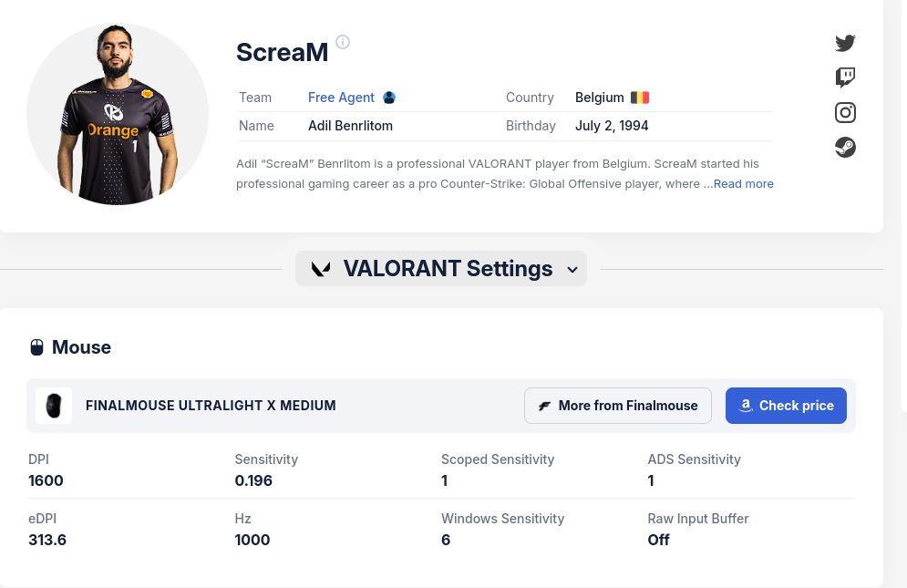The image size is (907, 588).
Task: Click the Finalmouse logo icon in button
Action: [544, 406]
